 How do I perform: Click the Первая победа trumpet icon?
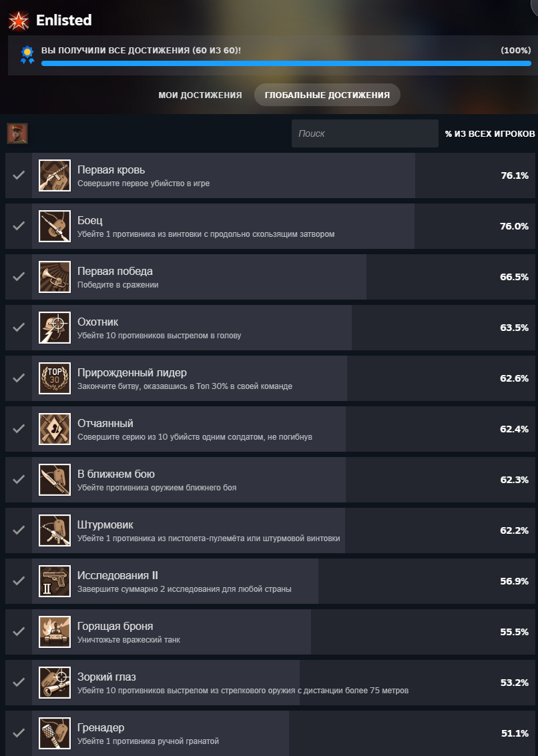pos(55,277)
